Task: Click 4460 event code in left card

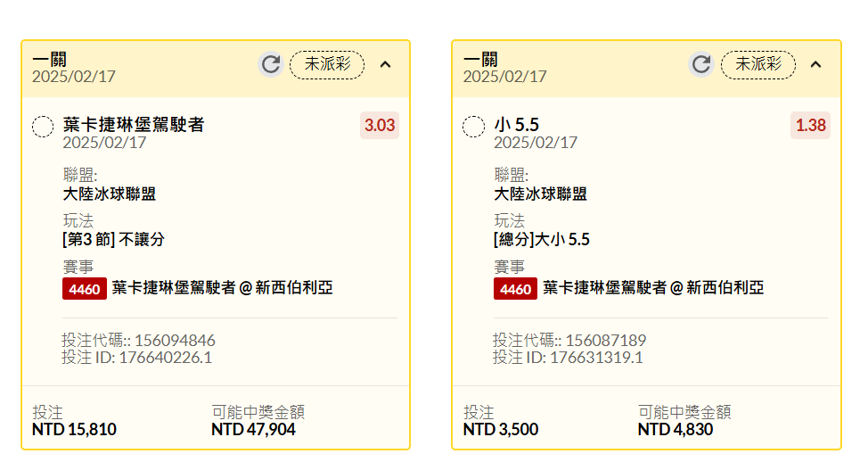Action: (x=85, y=288)
